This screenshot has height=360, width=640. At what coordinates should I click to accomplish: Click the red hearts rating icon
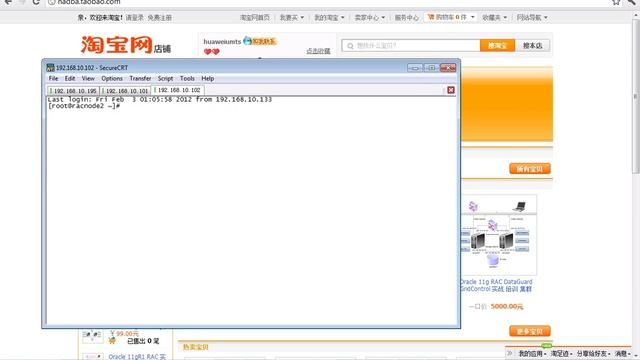211,52
